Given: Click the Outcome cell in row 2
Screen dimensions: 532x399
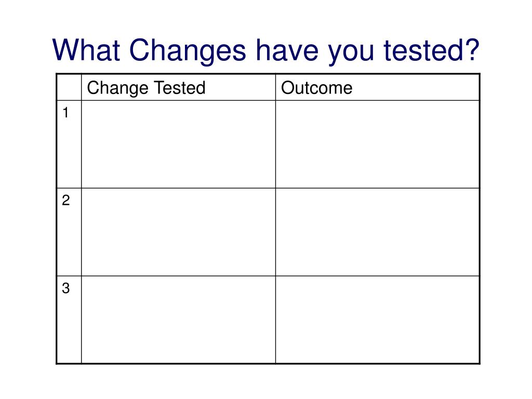Looking at the screenshot, I should [377, 232].
